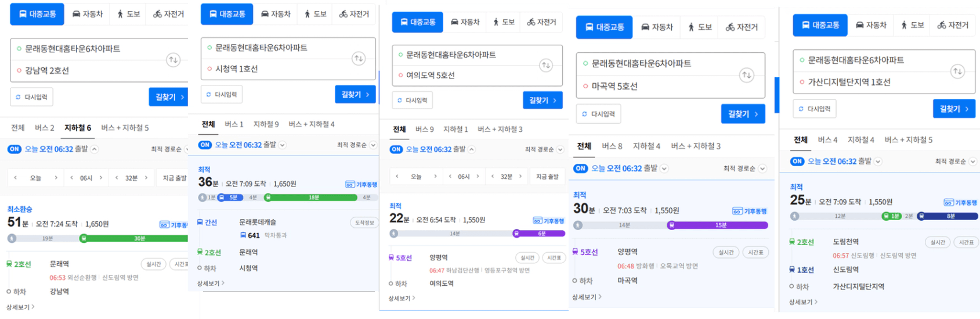Open 실시간 real-time info for 도림천역 route

pyautogui.click(x=938, y=242)
